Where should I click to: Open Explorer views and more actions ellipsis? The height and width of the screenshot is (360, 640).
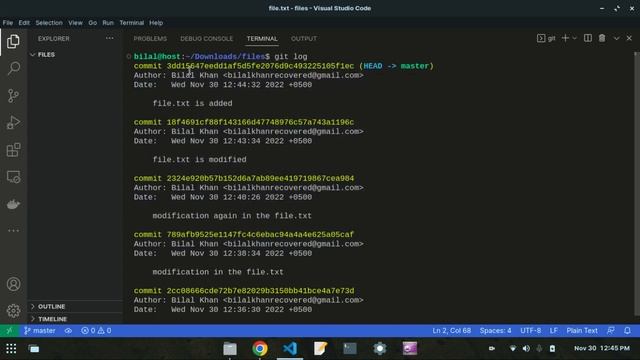[109, 38]
